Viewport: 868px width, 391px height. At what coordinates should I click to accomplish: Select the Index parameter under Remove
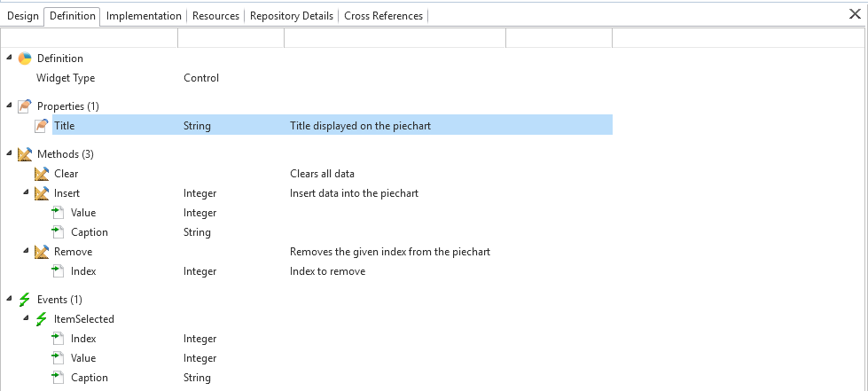click(83, 271)
